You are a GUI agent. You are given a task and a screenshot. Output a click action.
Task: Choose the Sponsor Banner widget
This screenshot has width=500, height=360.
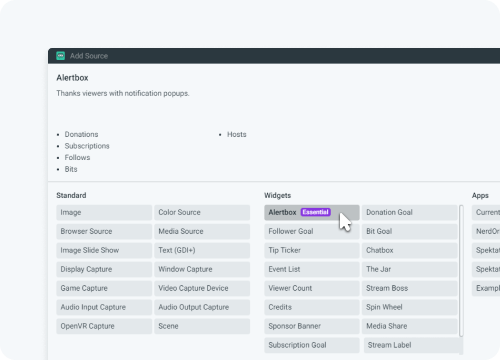tap(312, 326)
